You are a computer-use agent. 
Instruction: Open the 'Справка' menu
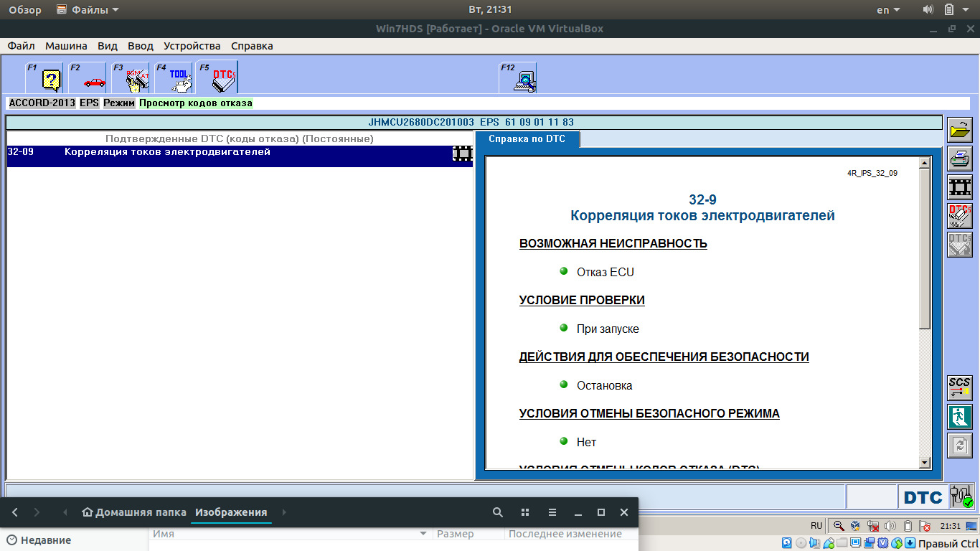coord(252,46)
